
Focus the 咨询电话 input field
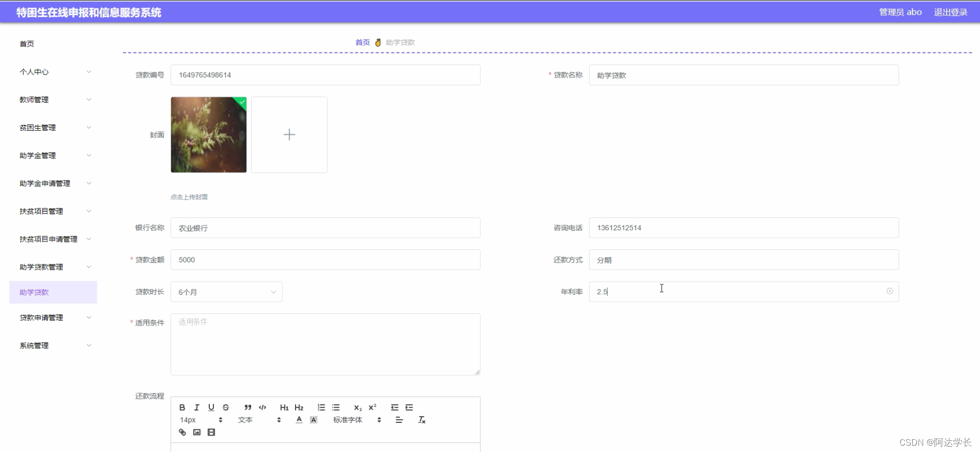744,228
